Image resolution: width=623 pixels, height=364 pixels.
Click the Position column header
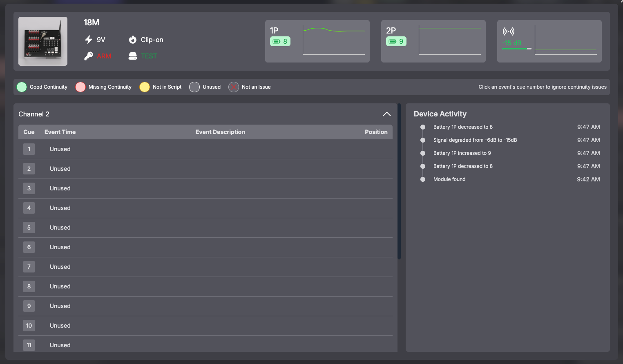(376, 132)
